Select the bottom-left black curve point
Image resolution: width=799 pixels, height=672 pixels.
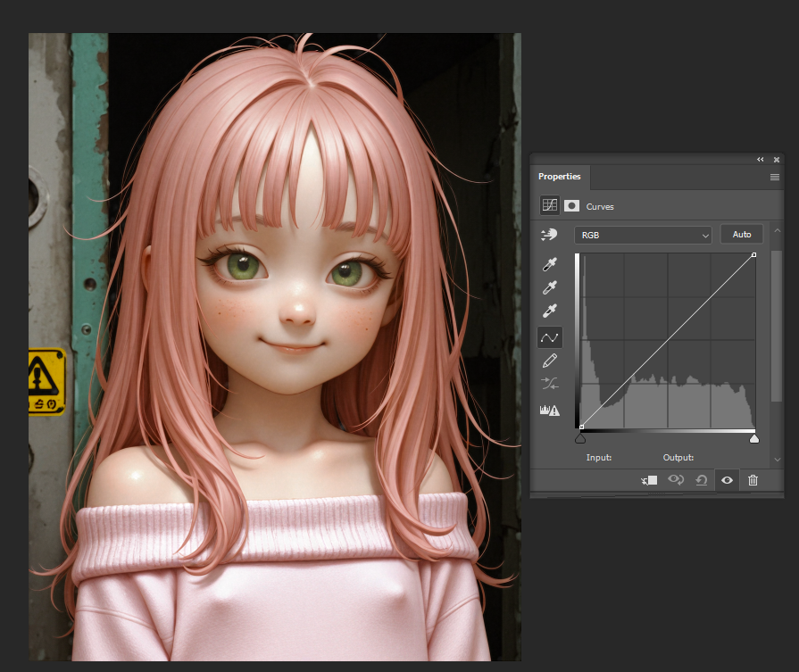pyautogui.click(x=581, y=427)
